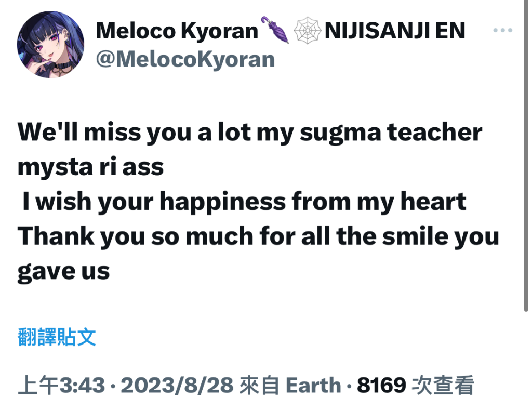Click the 'gave us' text line
Viewport: 532px width, 410px height.
(63, 272)
